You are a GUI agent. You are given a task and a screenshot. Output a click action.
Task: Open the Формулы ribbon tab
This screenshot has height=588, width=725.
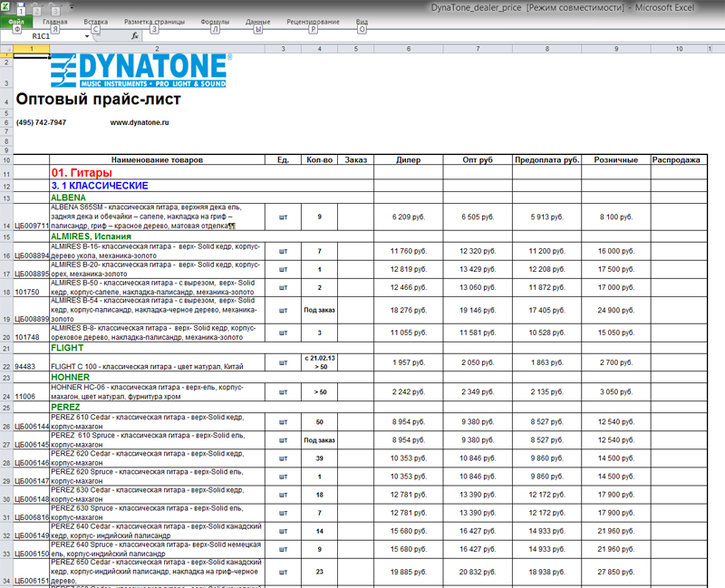(215, 22)
